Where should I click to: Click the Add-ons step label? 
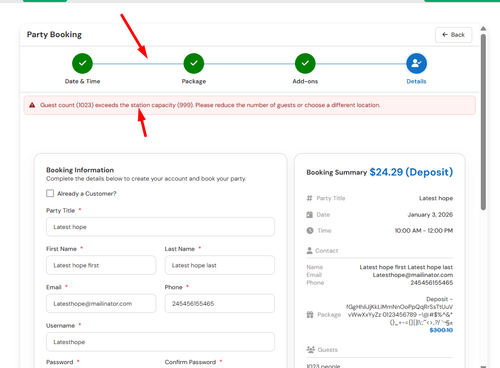click(305, 81)
